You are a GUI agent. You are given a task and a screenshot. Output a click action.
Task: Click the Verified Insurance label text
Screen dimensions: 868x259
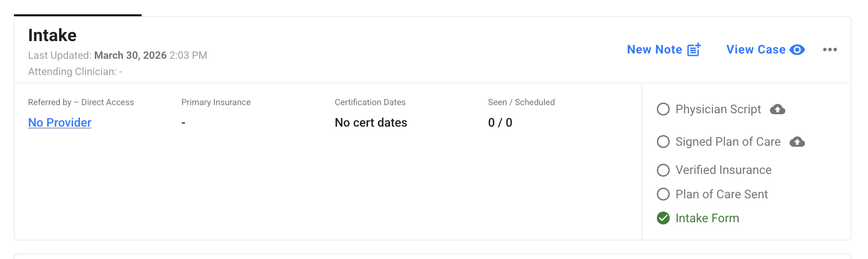(723, 170)
